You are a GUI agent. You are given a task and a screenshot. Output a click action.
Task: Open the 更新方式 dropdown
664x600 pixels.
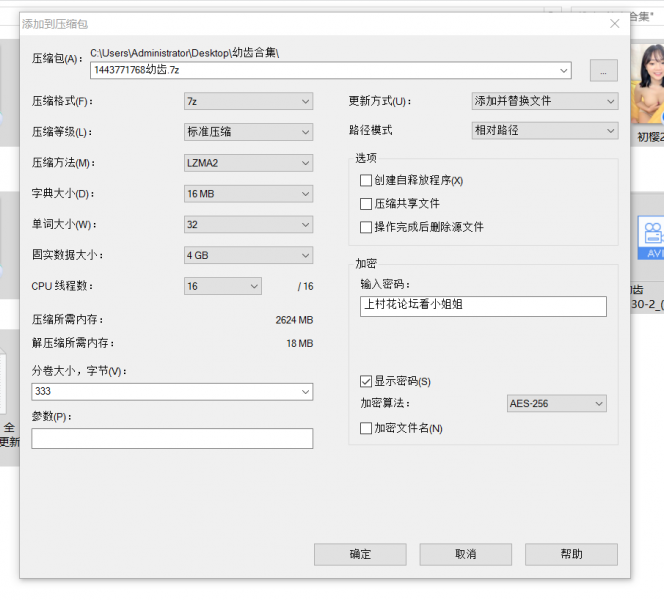[x=544, y=101]
